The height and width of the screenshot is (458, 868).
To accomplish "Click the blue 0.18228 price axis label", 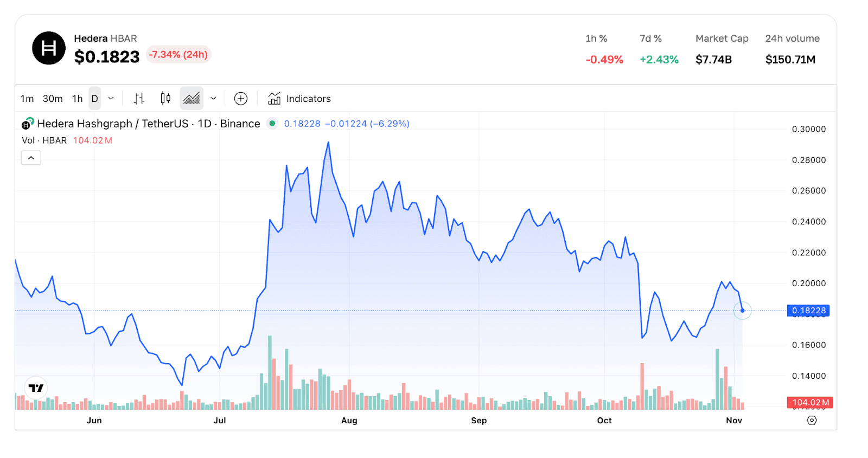I will [x=808, y=311].
